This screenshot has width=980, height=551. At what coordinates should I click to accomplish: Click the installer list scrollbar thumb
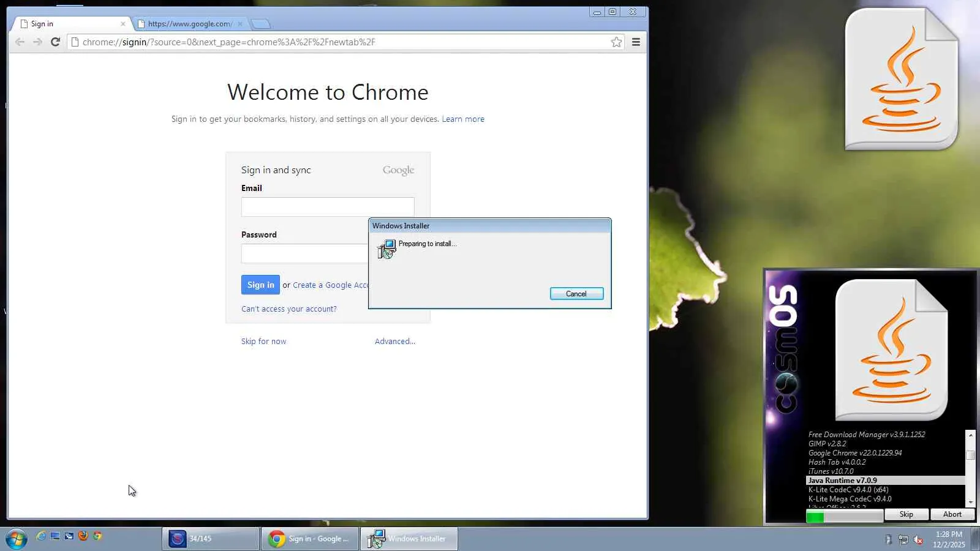[x=970, y=455]
